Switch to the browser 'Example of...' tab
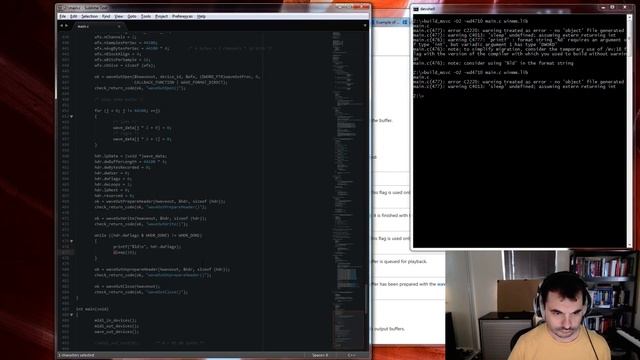The image size is (640, 360). [x=386, y=22]
